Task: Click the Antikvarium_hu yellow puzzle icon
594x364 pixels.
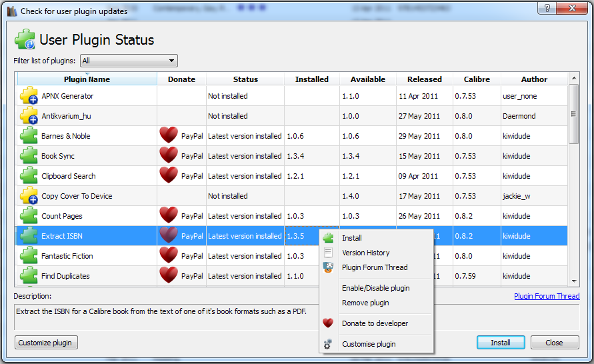Action: [x=29, y=115]
